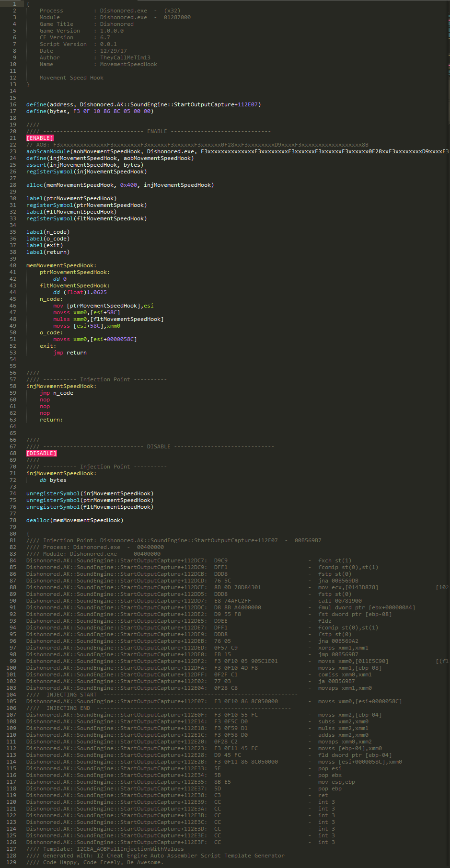450x868 pixels.
Task: Click gutter line number 21
Action: click(x=13, y=138)
